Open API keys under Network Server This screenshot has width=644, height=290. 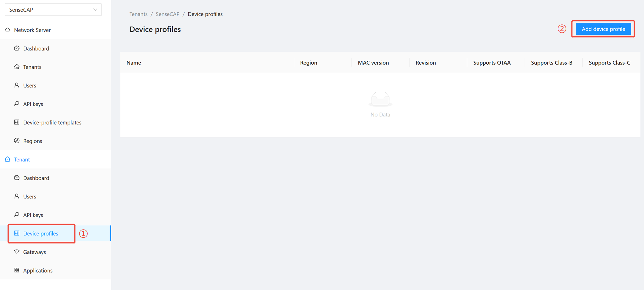click(33, 104)
